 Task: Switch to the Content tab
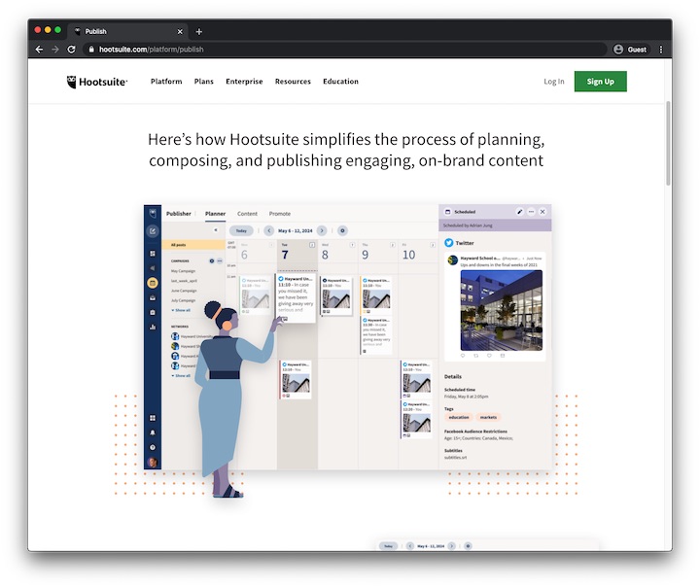click(247, 213)
